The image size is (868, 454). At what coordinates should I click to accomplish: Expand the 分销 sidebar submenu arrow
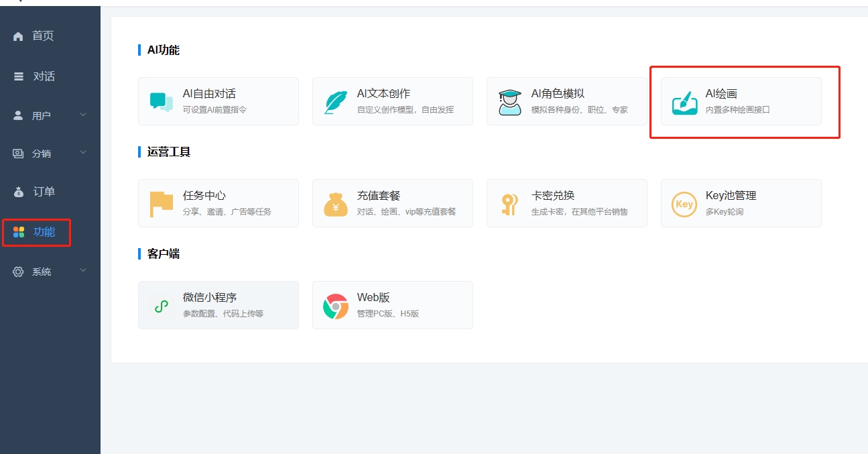83,153
